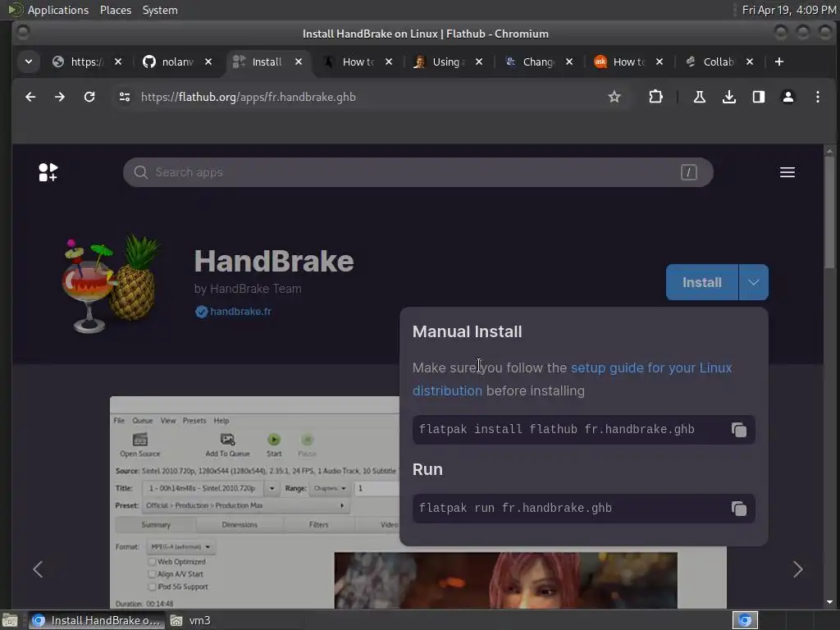Toggle the browser side panel icon

(759, 97)
